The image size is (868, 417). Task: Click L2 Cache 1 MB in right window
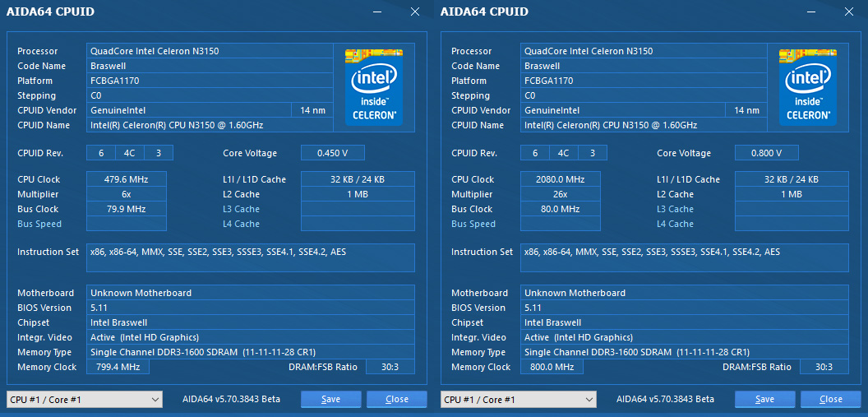792,194
